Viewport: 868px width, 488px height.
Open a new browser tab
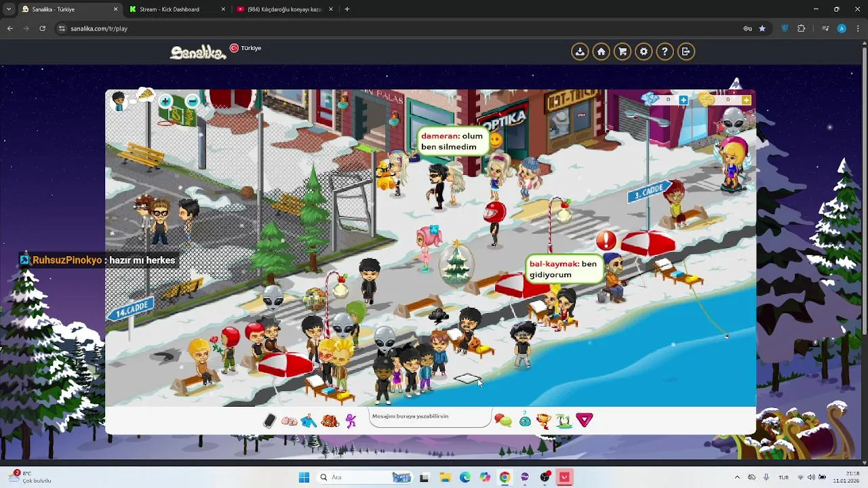point(347,9)
